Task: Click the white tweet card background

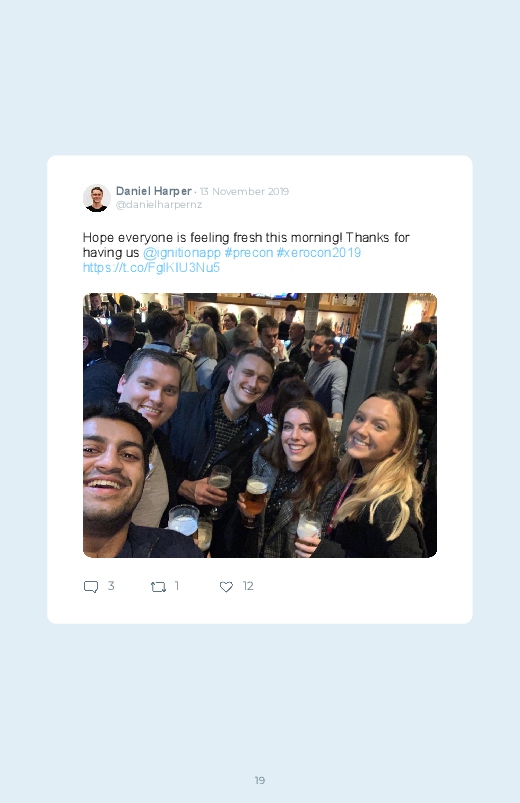Action: point(359,594)
